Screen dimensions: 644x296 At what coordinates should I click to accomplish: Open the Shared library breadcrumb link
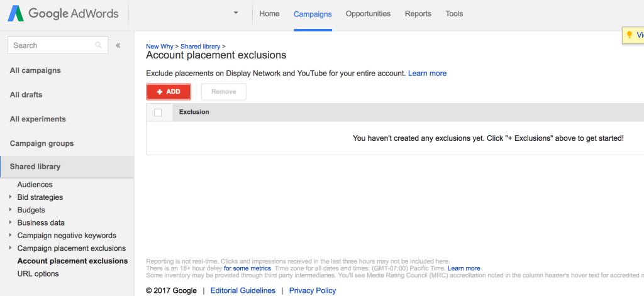pyautogui.click(x=201, y=47)
